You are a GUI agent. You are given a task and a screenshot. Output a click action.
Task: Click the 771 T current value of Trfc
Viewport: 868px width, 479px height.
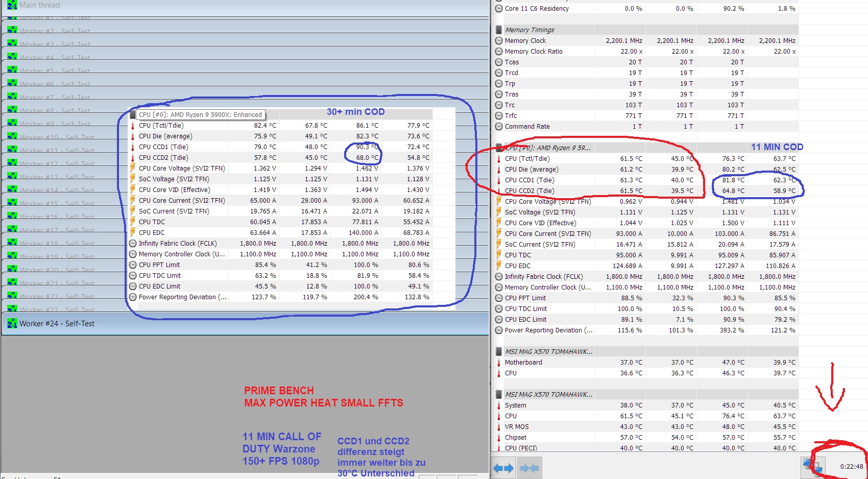click(x=634, y=115)
